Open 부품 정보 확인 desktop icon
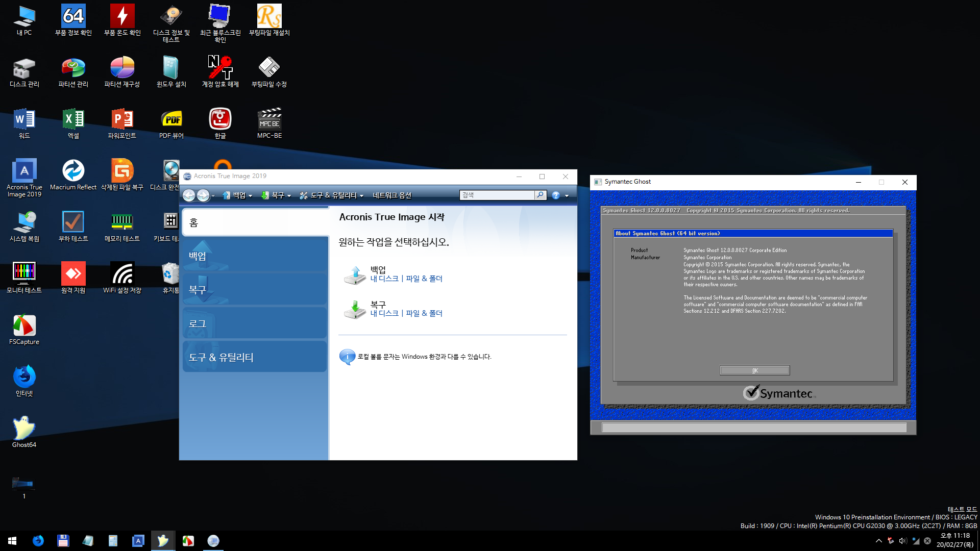 coord(73,20)
